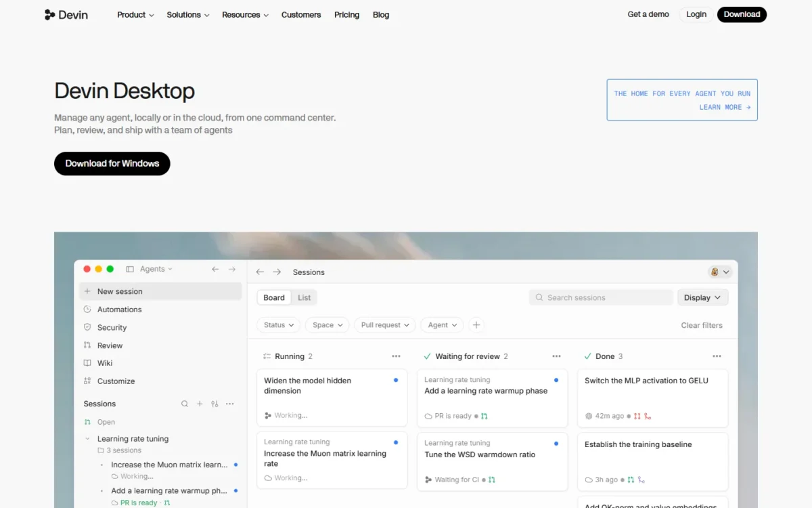Open Running column more options menu

tap(396, 356)
